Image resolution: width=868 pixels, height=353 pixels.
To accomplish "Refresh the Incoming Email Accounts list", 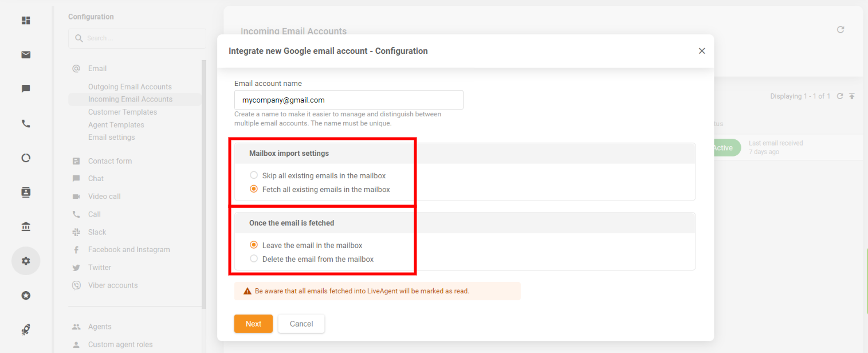I will coord(840,29).
